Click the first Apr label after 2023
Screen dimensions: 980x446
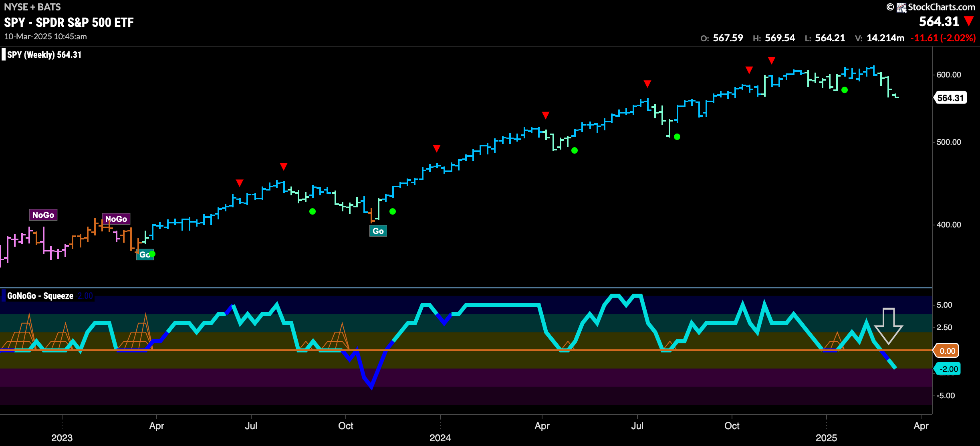coord(157,426)
